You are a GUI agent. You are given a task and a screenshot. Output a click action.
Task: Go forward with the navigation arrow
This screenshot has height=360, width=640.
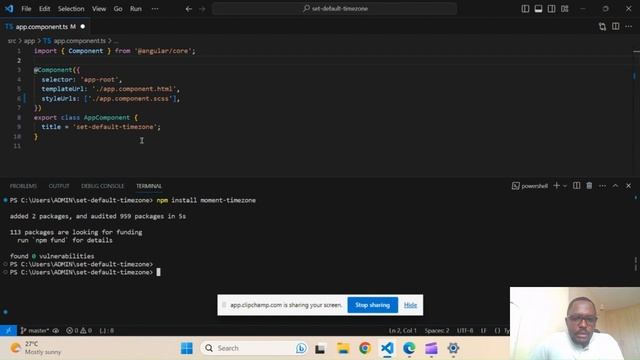pos(202,9)
